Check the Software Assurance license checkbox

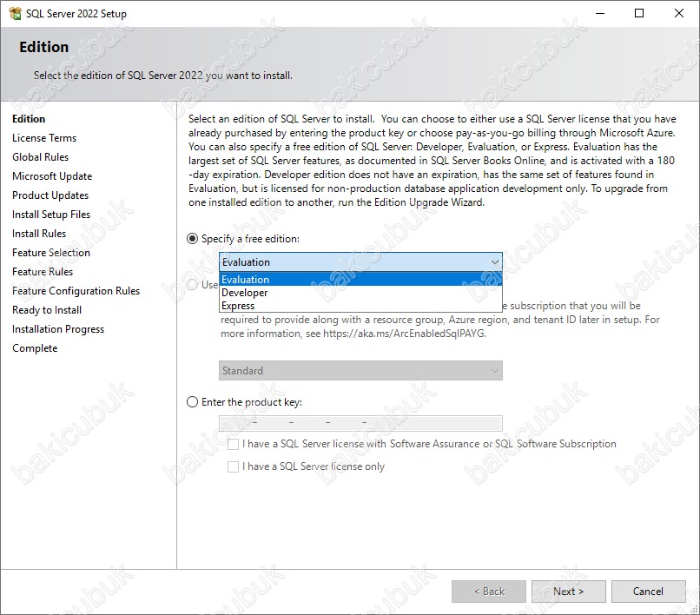point(233,444)
